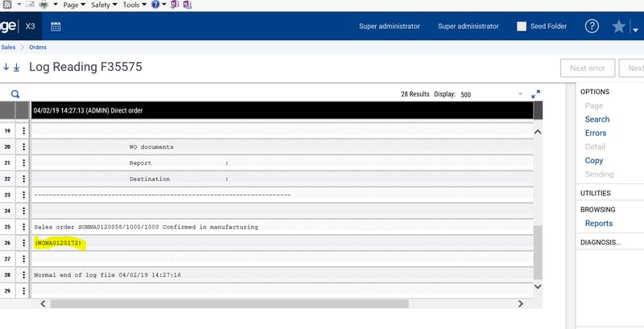644x329 pixels.
Task: Open the Safety dropdown menu
Action: [x=103, y=5]
